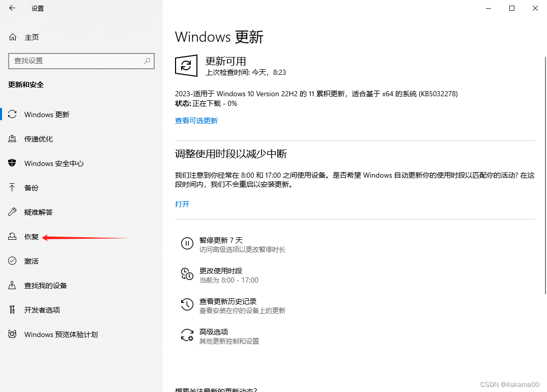
Task: Click the 调整使用时段以减少中断 heading
Action: [231, 154]
